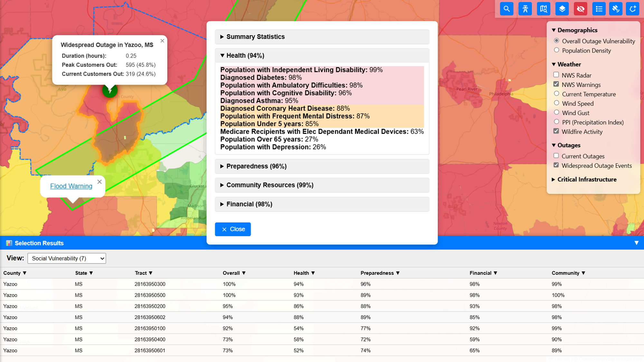Select tract 28163950500 row
Image resolution: width=644 pixels, height=362 pixels.
[322, 295]
